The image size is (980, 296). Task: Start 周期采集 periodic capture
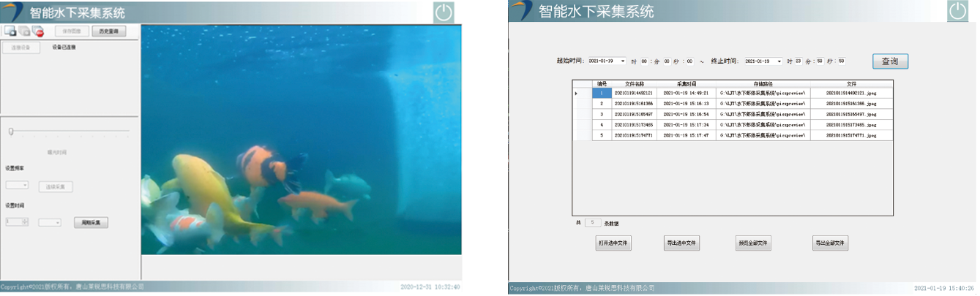point(91,222)
